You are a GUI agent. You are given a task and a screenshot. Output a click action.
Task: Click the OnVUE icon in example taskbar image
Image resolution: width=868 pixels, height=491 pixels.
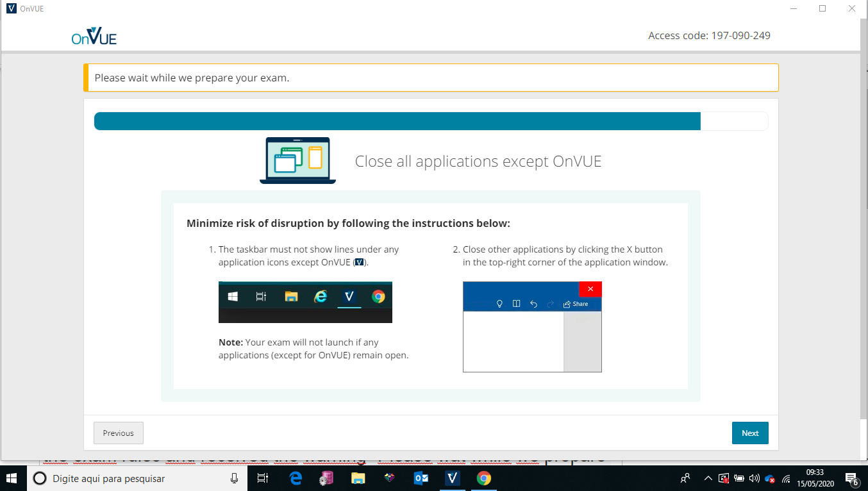click(x=349, y=296)
